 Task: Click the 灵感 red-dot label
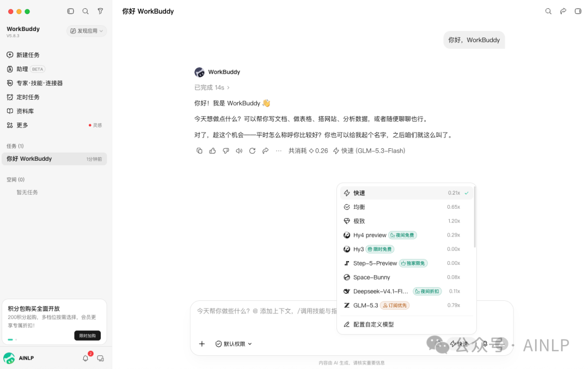click(x=95, y=125)
